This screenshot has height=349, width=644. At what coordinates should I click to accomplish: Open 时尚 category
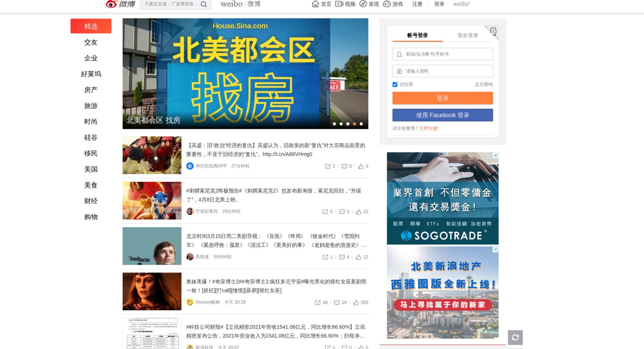coord(91,121)
